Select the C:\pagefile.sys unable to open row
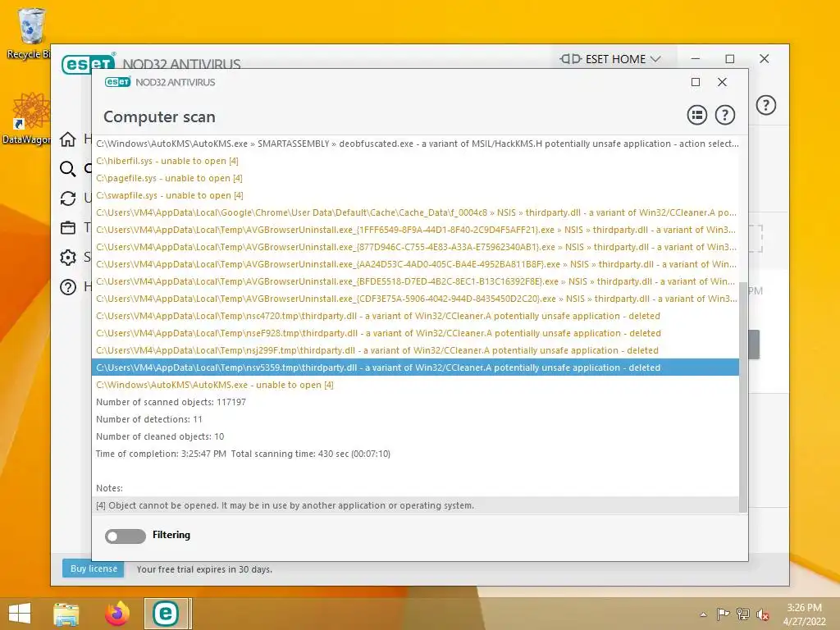840x630 pixels. tap(415, 178)
